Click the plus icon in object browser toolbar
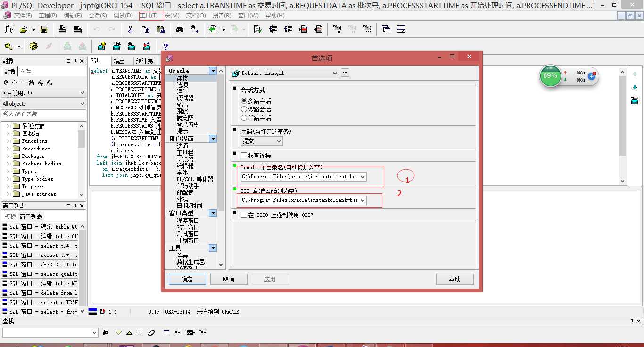 click(15, 83)
